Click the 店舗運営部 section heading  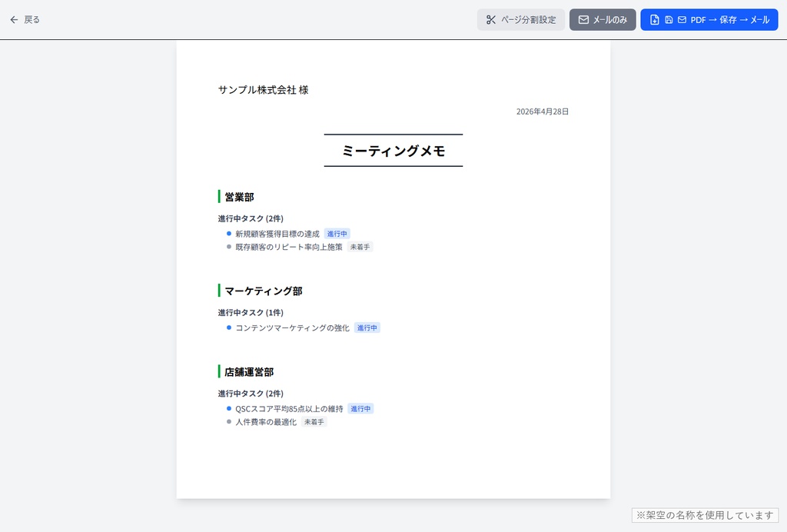(x=249, y=372)
